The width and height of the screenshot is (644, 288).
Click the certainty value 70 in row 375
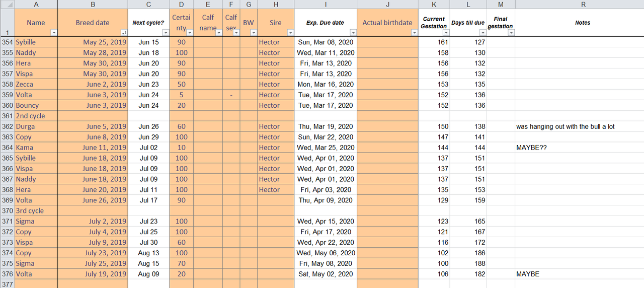181,264
